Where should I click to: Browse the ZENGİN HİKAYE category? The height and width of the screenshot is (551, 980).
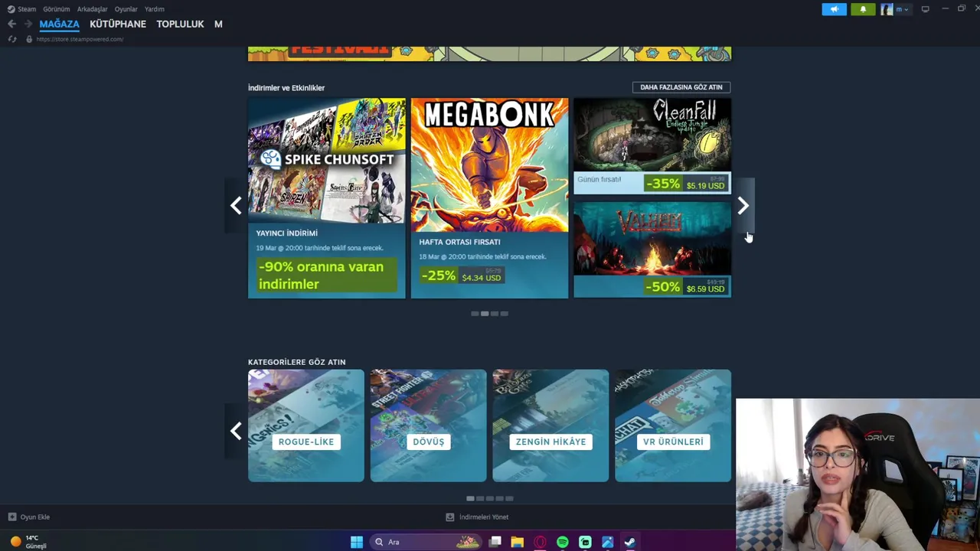click(550, 425)
